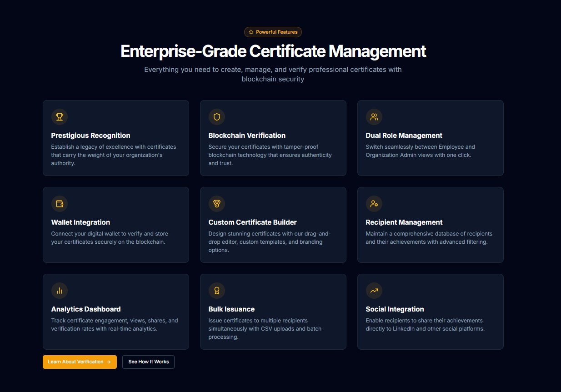Click the users icon on Dual Role Management card
This screenshot has height=392, width=561.
coord(374,117)
